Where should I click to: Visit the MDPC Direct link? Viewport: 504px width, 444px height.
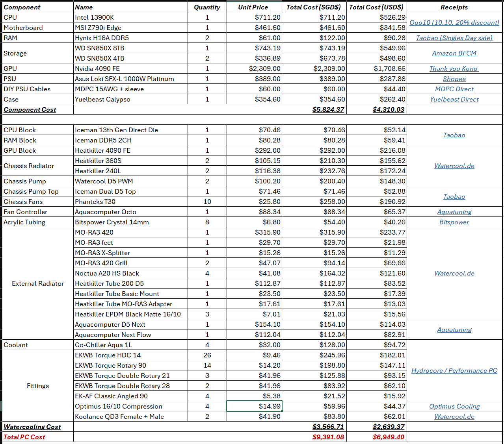coord(454,89)
